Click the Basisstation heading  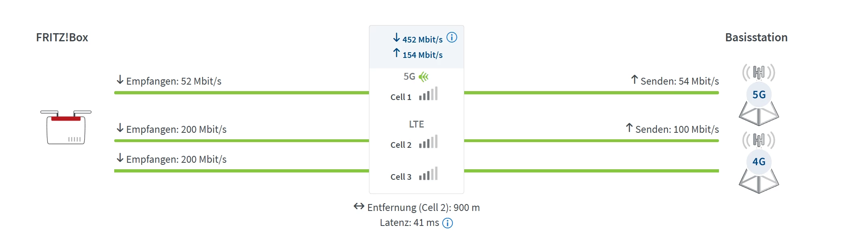click(x=756, y=38)
